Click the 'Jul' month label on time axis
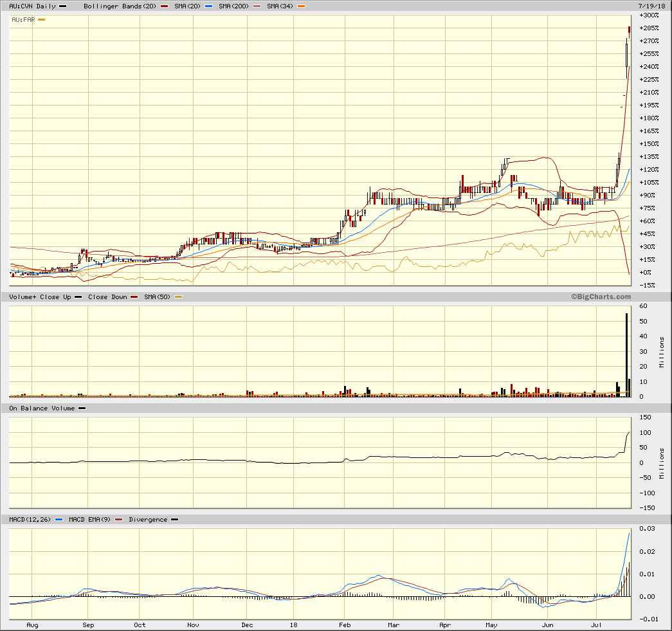 coord(596,625)
